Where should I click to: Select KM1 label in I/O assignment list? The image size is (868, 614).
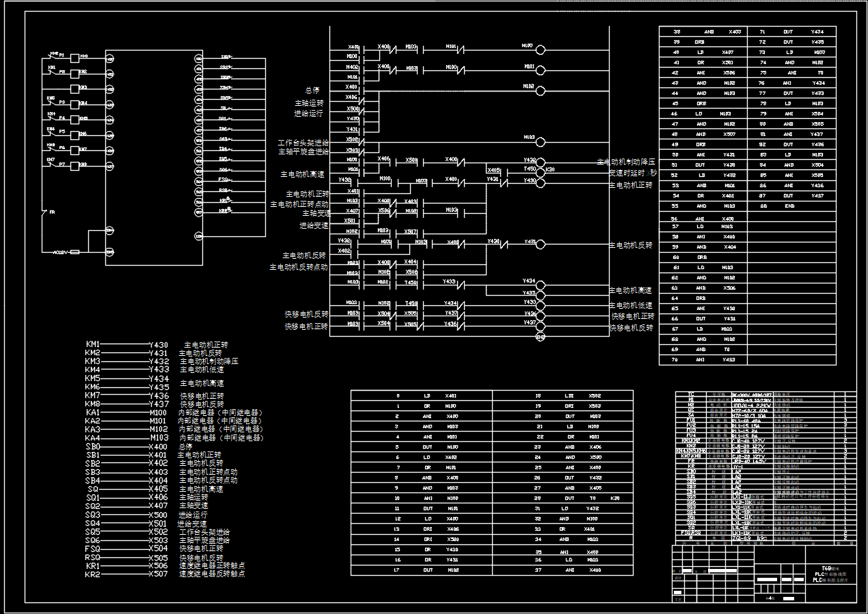(x=93, y=344)
